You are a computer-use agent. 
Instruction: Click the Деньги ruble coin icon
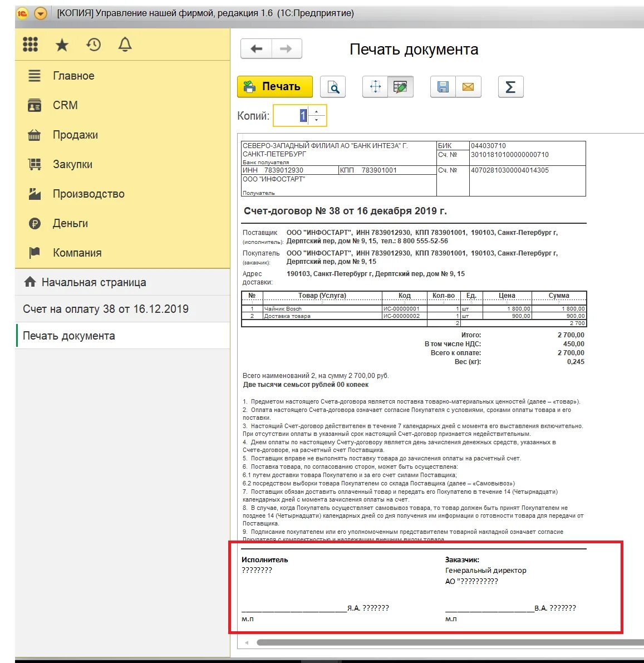pos(35,223)
